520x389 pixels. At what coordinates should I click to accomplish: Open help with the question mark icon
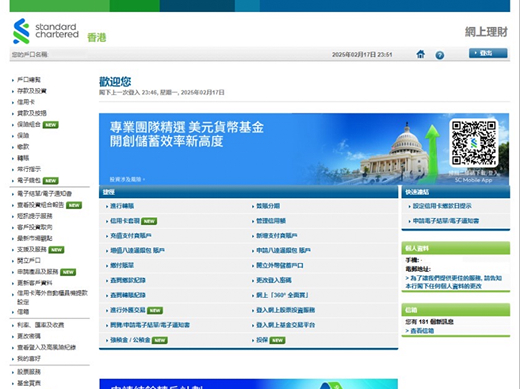tap(440, 55)
